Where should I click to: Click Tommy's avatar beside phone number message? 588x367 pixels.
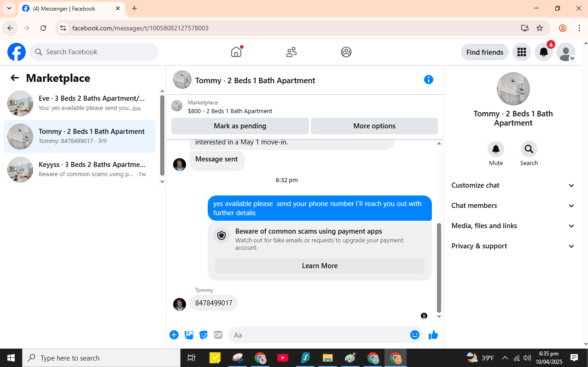pos(180,304)
